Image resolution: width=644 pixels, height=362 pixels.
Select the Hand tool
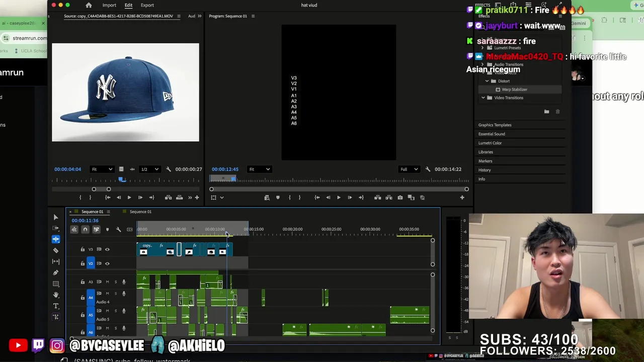point(56,295)
